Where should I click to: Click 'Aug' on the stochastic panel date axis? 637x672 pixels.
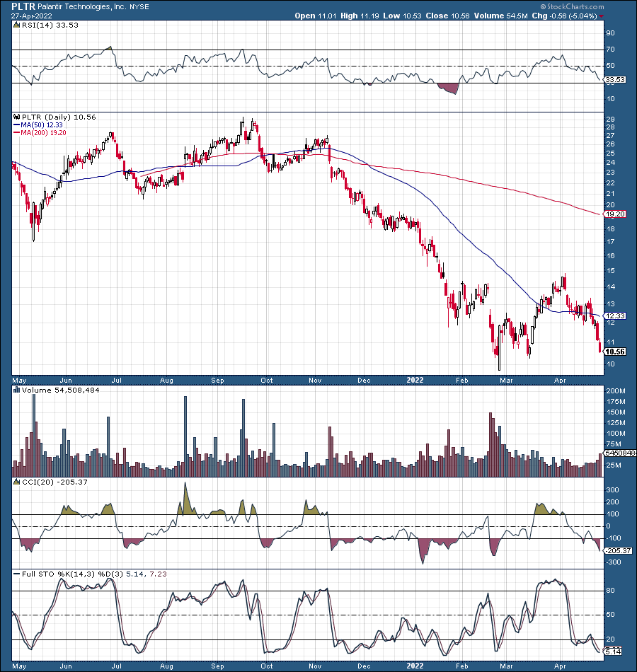click(x=166, y=666)
